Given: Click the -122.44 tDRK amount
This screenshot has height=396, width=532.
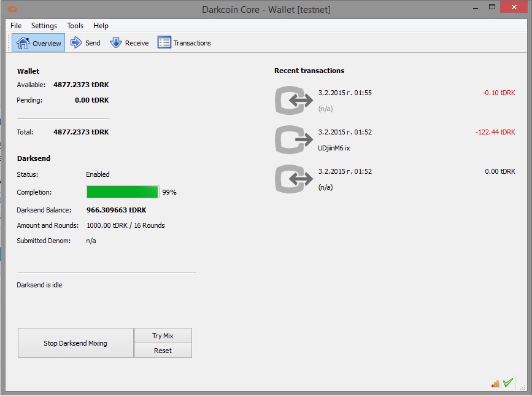Looking at the screenshot, I should pyautogui.click(x=495, y=132).
